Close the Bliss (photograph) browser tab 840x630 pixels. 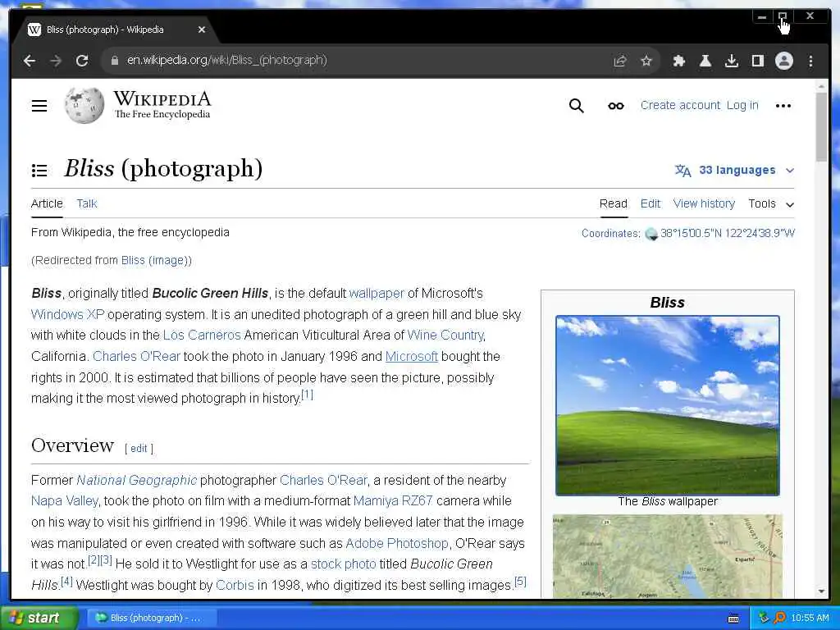[202, 30]
